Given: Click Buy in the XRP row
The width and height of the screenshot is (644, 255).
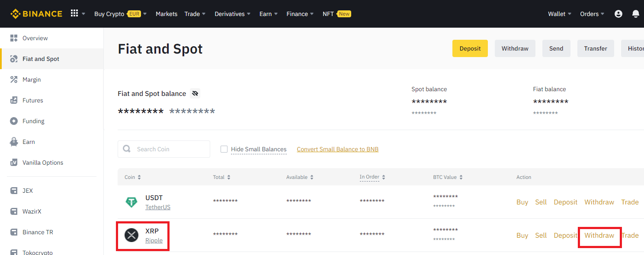Looking at the screenshot, I should 522,236.
